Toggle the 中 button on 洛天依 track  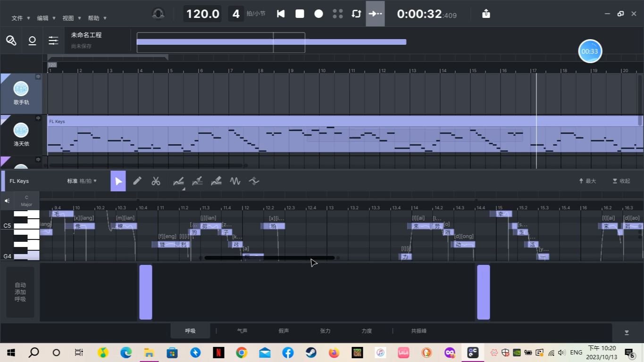pyautogui.click(x=38, y=118)
